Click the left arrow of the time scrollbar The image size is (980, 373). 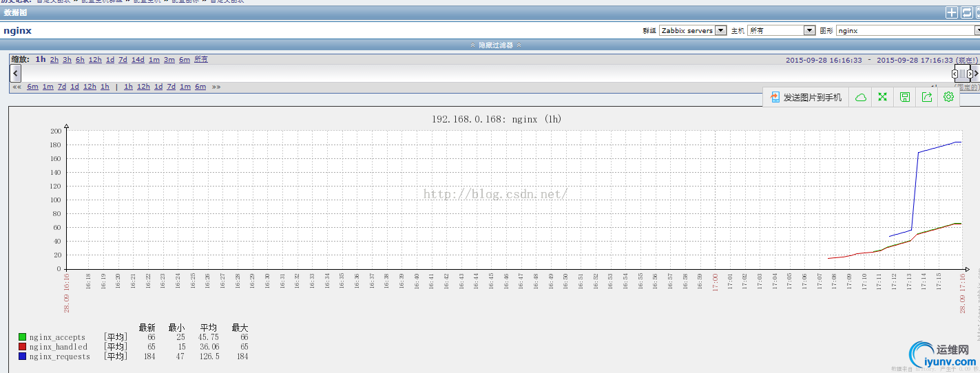pyautogui.click(x=15, y=73)
